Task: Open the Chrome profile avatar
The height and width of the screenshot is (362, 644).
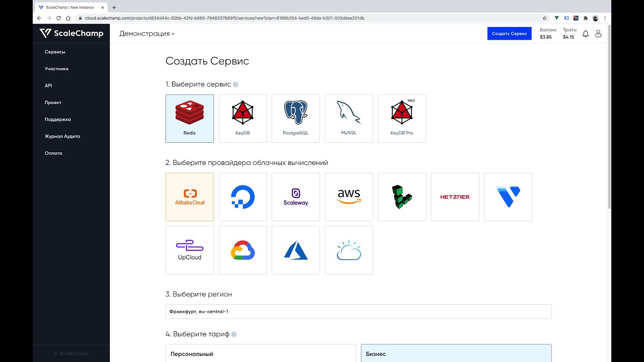Action: coord(595,18)
